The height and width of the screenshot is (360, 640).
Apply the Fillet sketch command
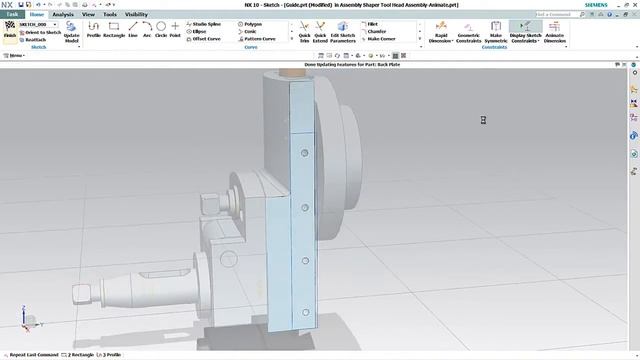point(369,24)
